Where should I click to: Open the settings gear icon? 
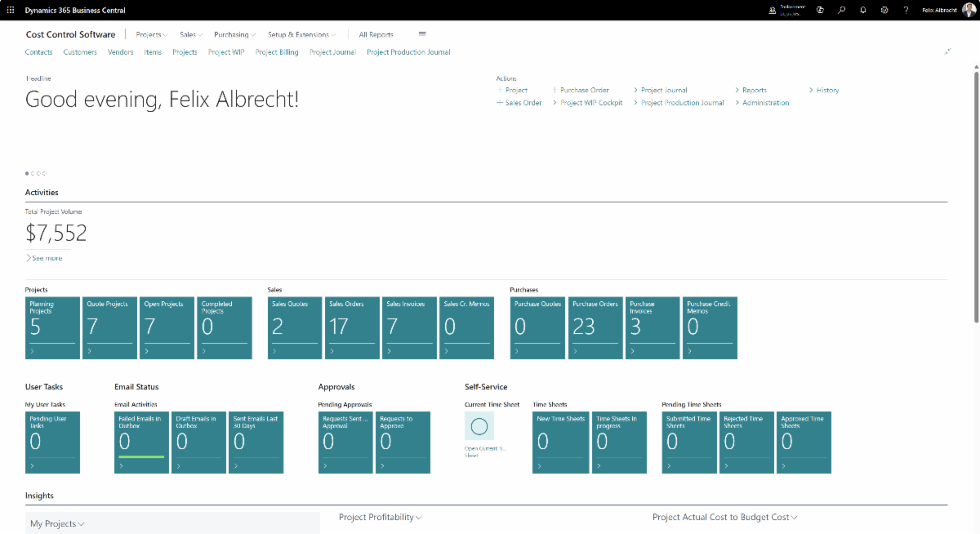(884, 10)
